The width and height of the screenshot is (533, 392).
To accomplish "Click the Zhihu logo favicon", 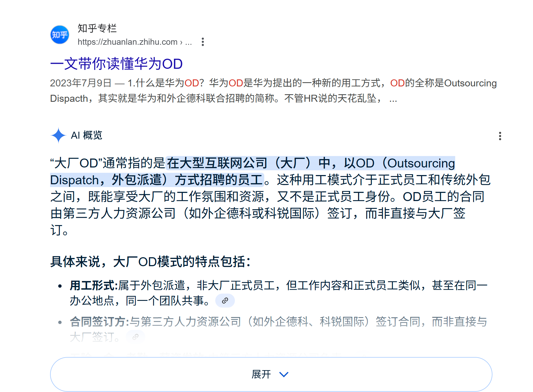I will tap(60, 35).
